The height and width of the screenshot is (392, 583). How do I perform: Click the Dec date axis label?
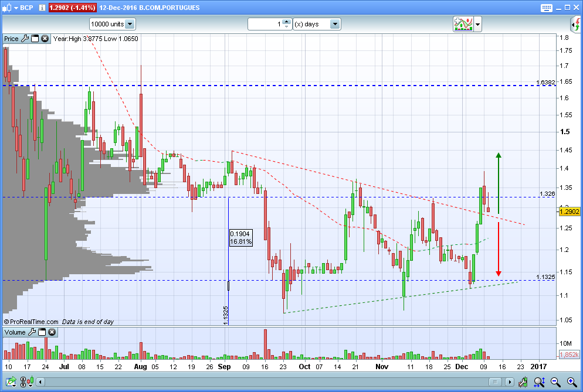pos(462,367)
